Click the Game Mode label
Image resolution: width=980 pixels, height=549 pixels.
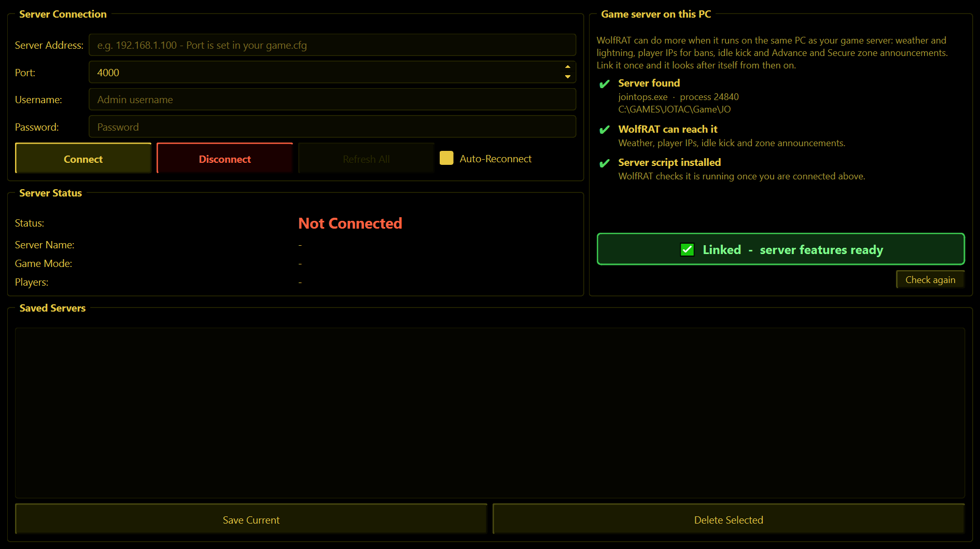click(x=44, y=263)
